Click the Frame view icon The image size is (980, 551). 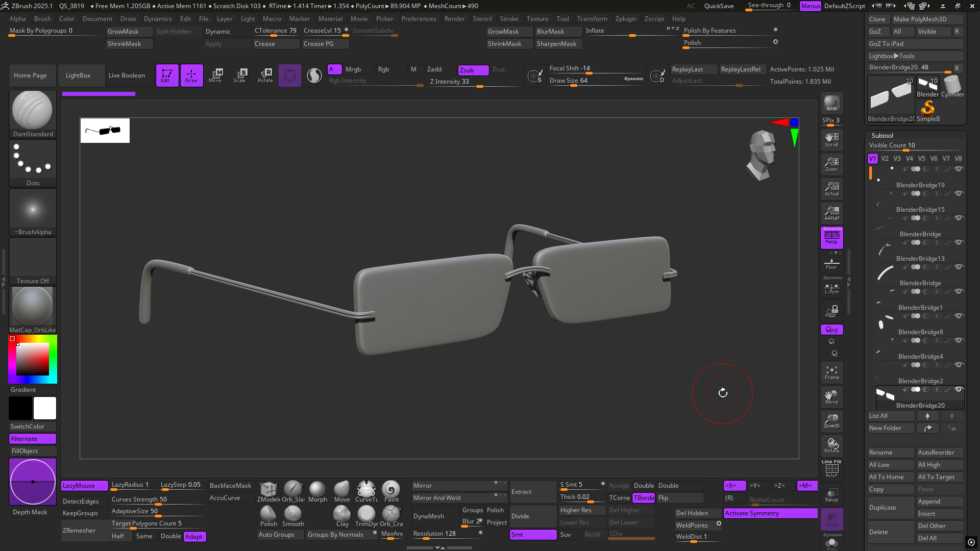[831, 372]
